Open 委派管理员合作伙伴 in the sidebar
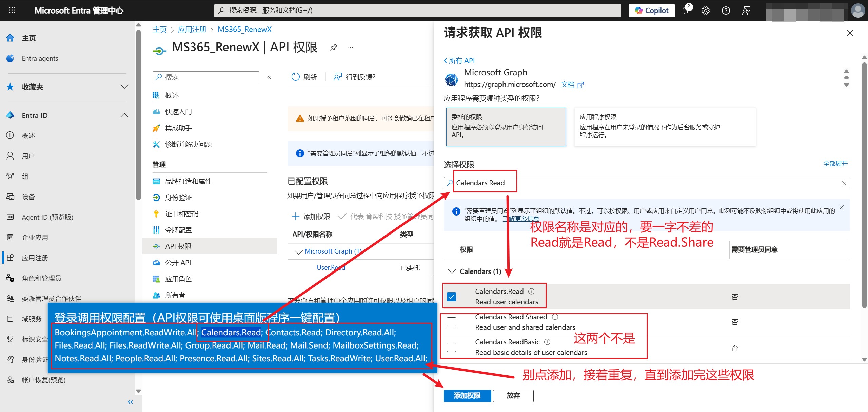The image size is (868, 412). point(51,299)
